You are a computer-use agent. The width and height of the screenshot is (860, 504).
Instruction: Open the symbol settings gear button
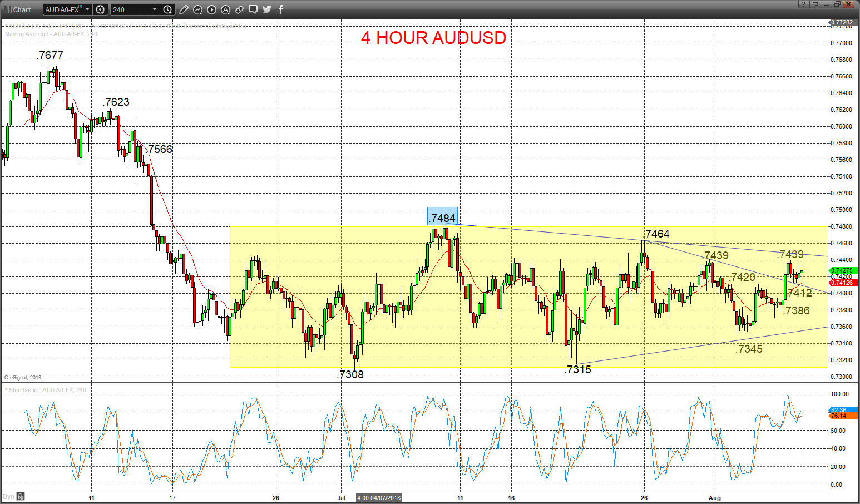coord(100,9)
